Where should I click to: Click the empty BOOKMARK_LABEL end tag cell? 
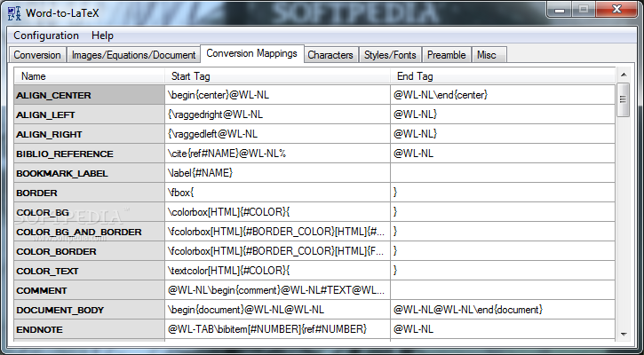(503, 173)
